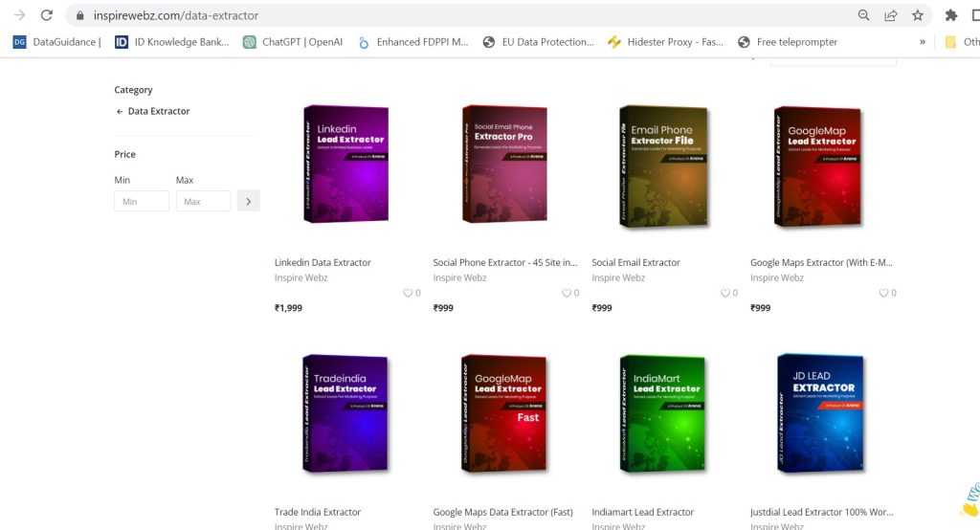Open the Social Email Extractor title link

point(635,262)
